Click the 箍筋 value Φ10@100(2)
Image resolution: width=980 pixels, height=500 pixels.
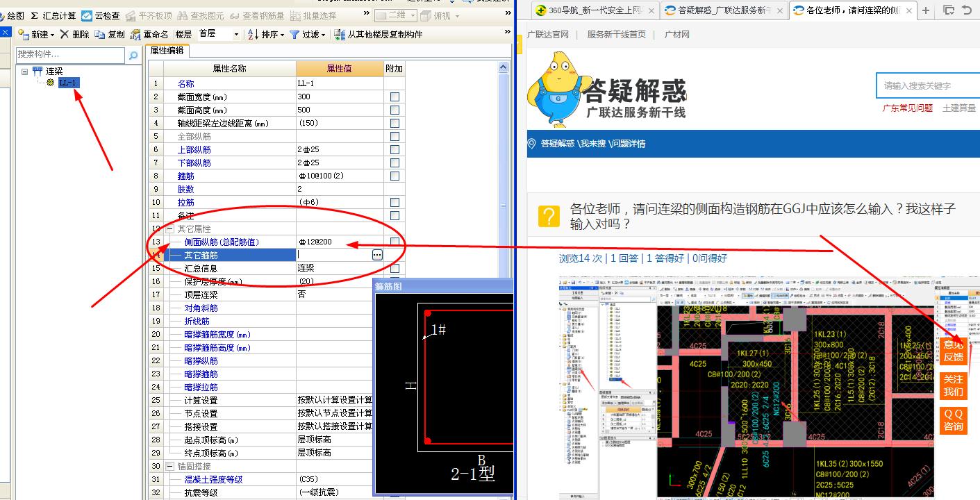pyautogui.click(x=340, y=176)
